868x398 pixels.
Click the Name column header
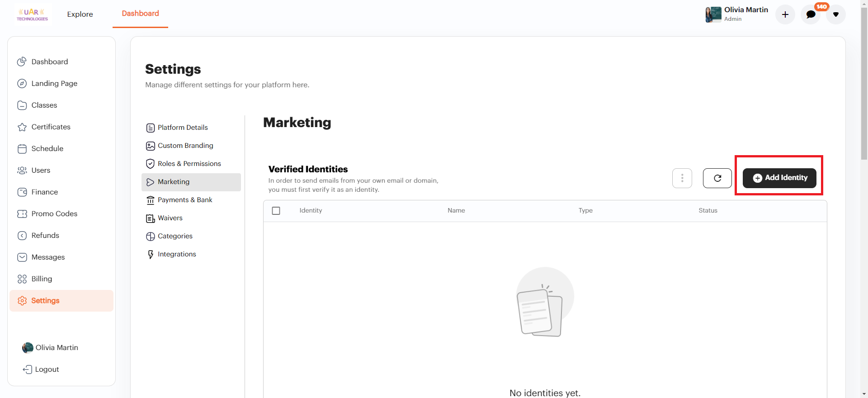coord(456,210)
